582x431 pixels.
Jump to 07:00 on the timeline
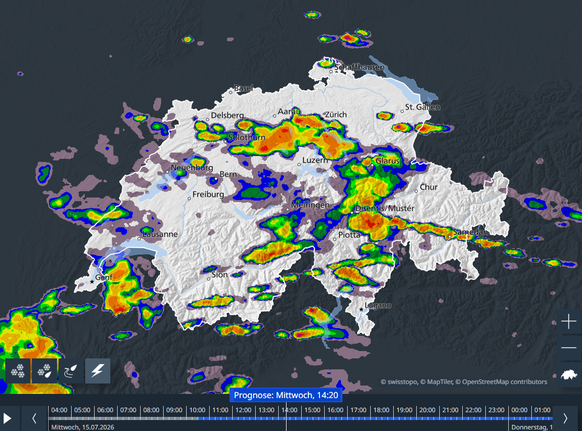point(128,410)
